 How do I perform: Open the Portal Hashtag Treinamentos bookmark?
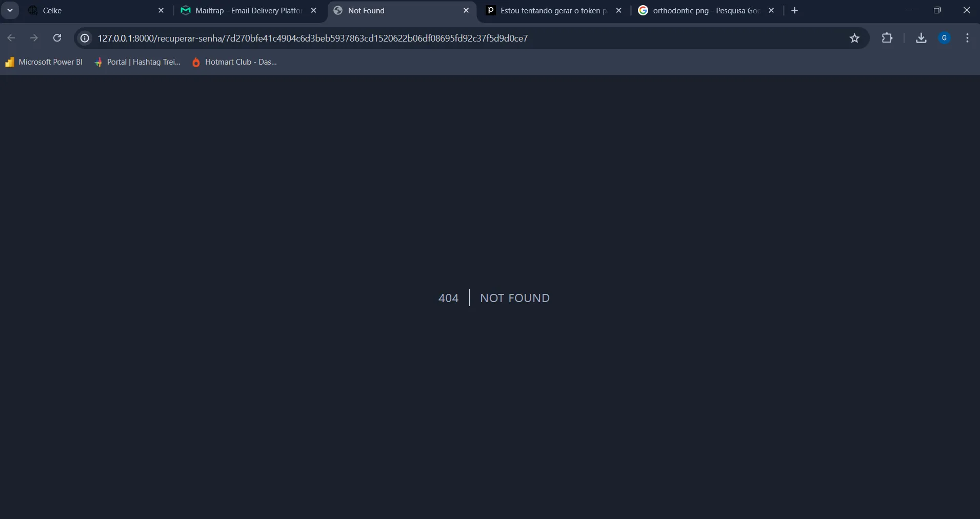(138, 62)
